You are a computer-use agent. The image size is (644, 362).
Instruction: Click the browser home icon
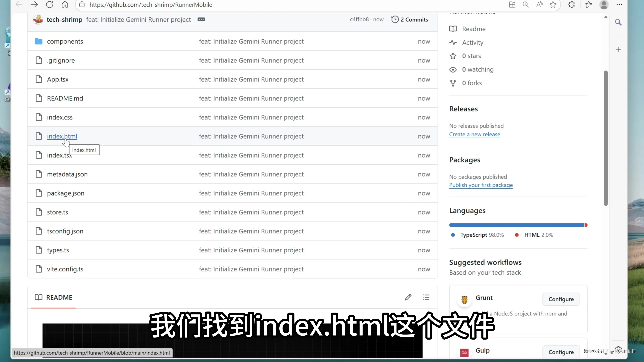(x=65, y=5)
